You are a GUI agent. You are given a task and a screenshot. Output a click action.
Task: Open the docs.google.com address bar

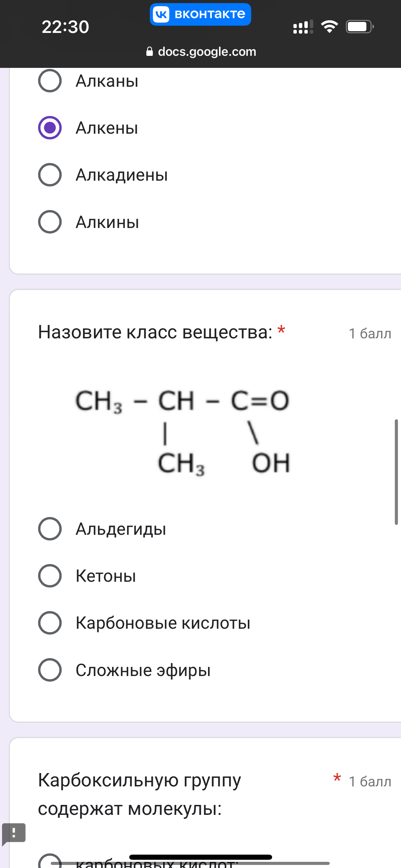tap(201, 51)
